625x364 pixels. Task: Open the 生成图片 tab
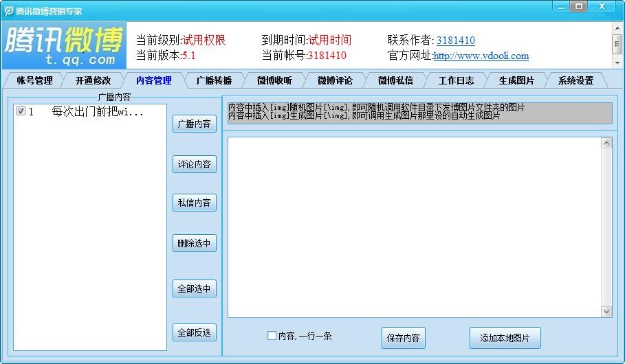pos(516,80)
